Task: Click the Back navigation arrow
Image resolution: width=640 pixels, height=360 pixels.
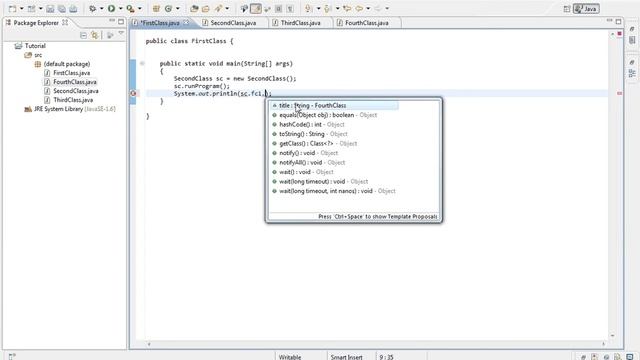Action: click(x=359, y=9)
